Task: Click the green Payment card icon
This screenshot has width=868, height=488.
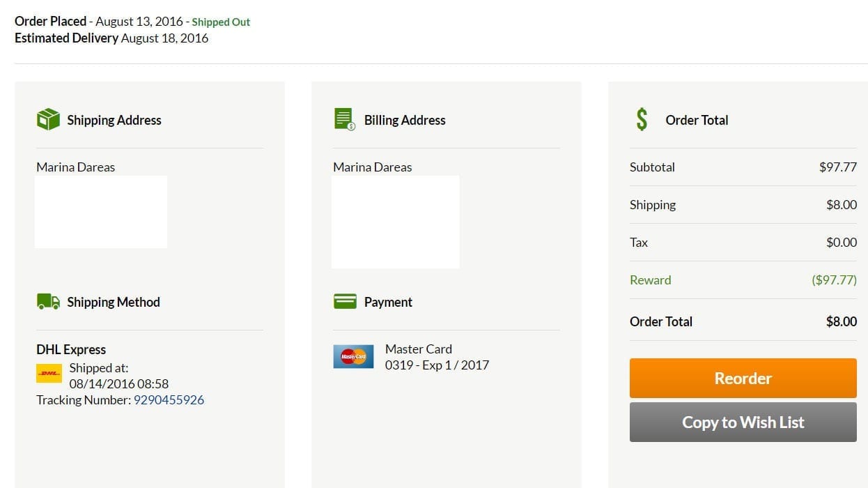Action: pyautogui.click(x=345, y=301)
